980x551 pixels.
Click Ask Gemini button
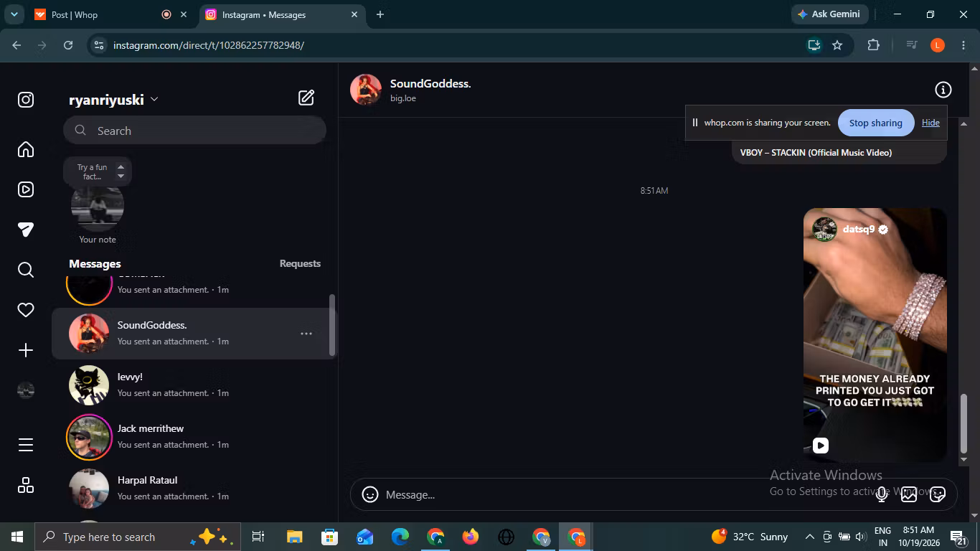[x=830, y=14]
